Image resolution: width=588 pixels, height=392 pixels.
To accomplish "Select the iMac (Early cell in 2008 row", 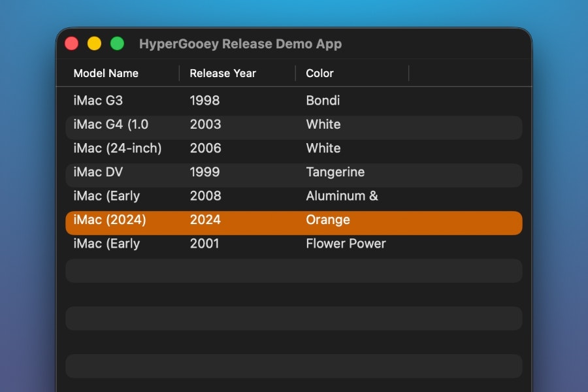I will click(106, 196).
